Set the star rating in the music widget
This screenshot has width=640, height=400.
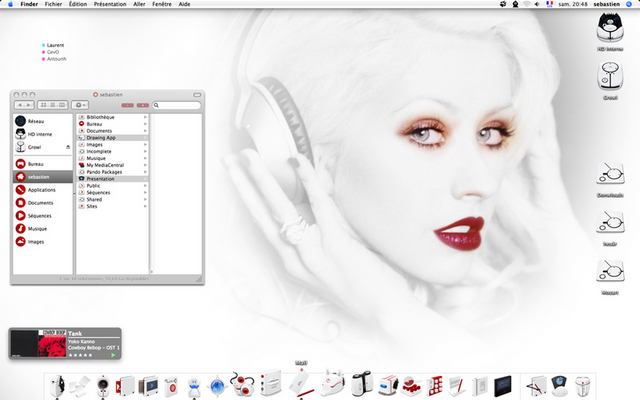pyautogui.click(x=80, y=355)
